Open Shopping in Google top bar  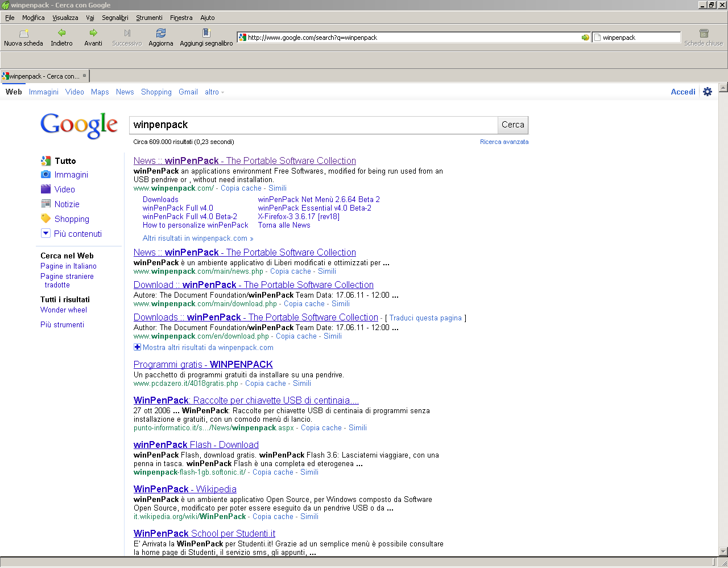156,92
